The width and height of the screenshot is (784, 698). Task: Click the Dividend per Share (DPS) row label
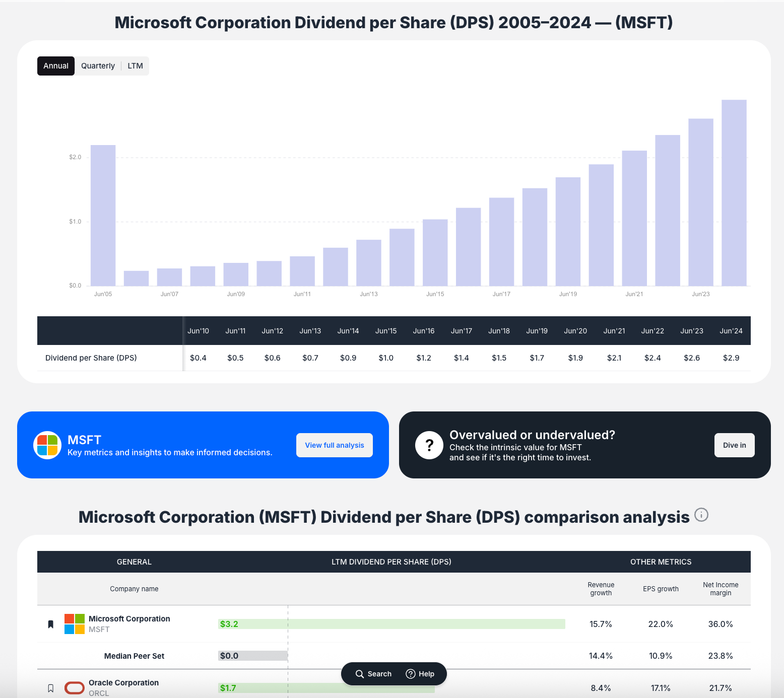pos(91,358)
